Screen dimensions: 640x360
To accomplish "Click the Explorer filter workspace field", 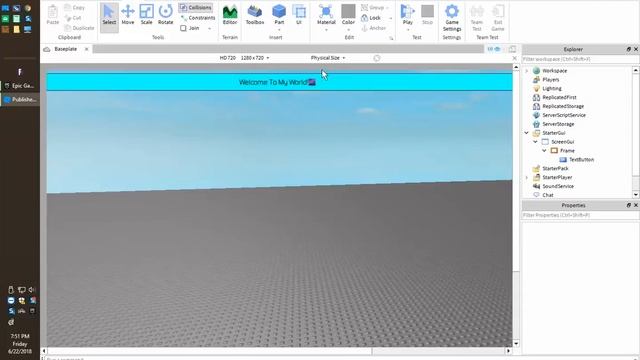I will (580, 59).
